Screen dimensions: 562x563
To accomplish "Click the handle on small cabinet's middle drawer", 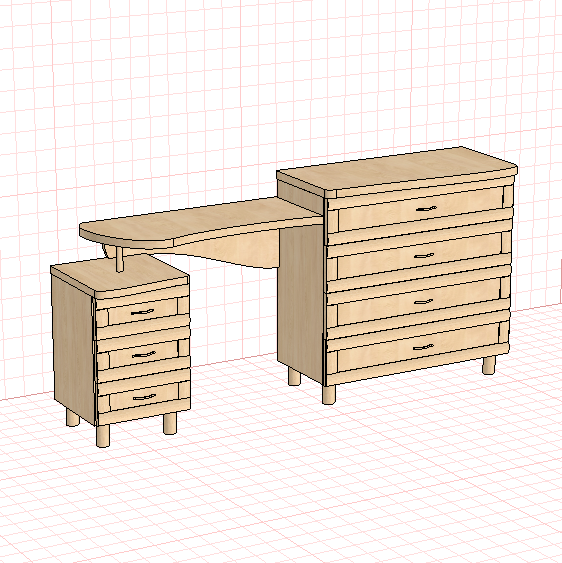I will tap(144, 355).
